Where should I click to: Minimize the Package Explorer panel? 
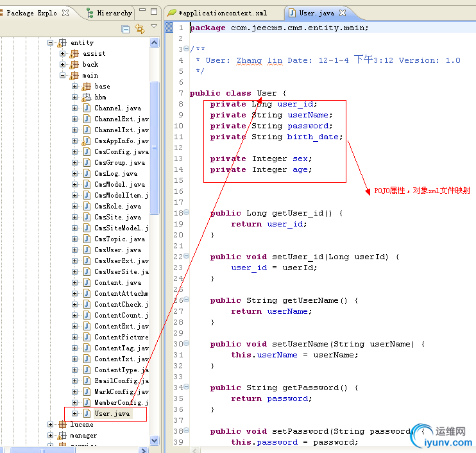pyautogui.click(x=142, y=10)
